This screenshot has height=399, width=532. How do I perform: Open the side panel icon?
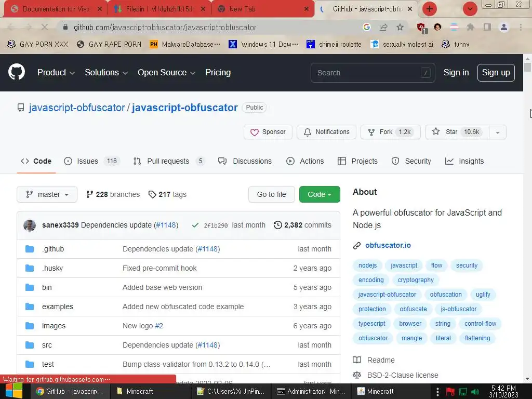(x=487, y=27)
